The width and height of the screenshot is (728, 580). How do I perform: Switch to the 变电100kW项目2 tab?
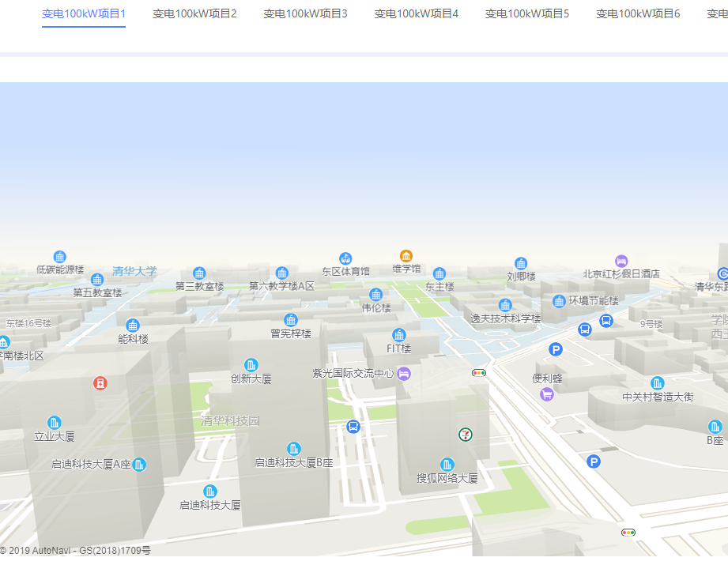(194, 14)
